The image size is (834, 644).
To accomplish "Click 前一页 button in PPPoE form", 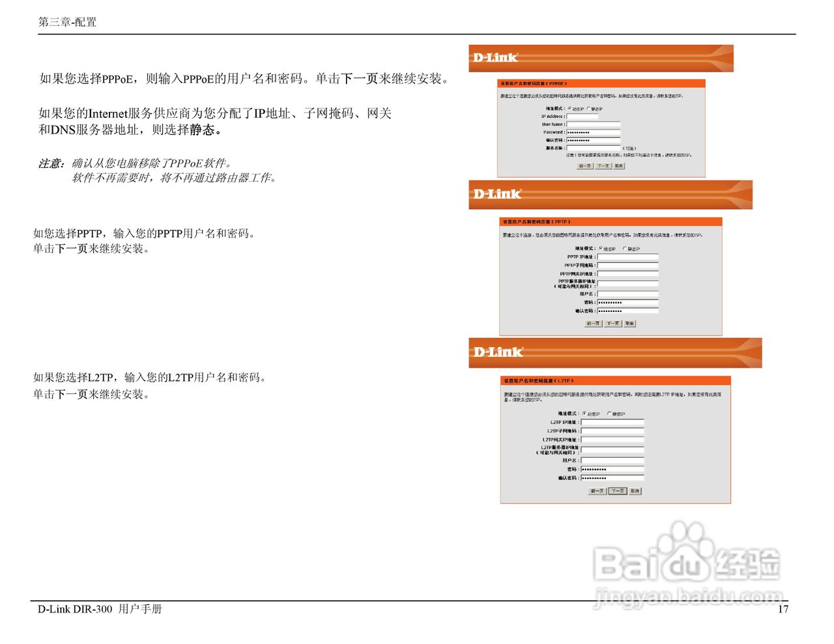I will pos(585,166).
